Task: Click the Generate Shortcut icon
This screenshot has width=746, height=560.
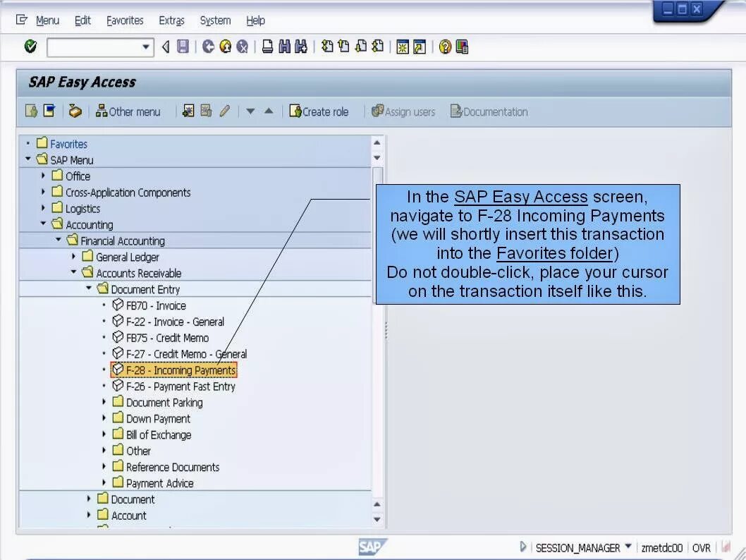Action: pyautogui.click(x=420, y=47)
